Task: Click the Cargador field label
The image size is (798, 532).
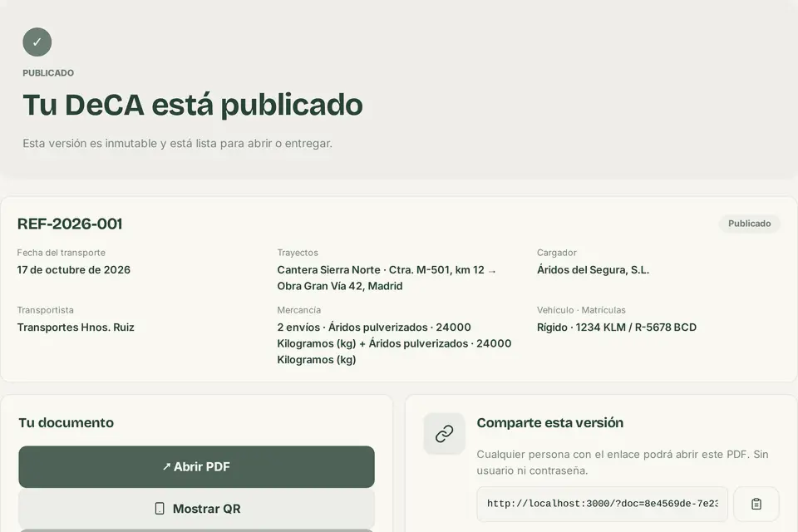Action: tap(557, 253)
